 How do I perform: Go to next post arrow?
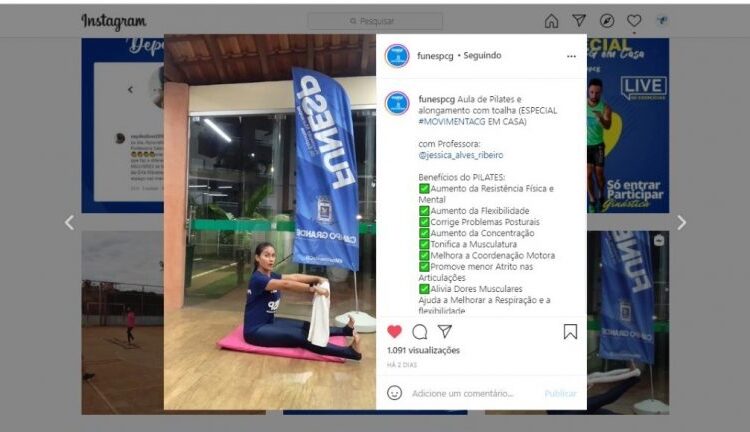[682, 222]
